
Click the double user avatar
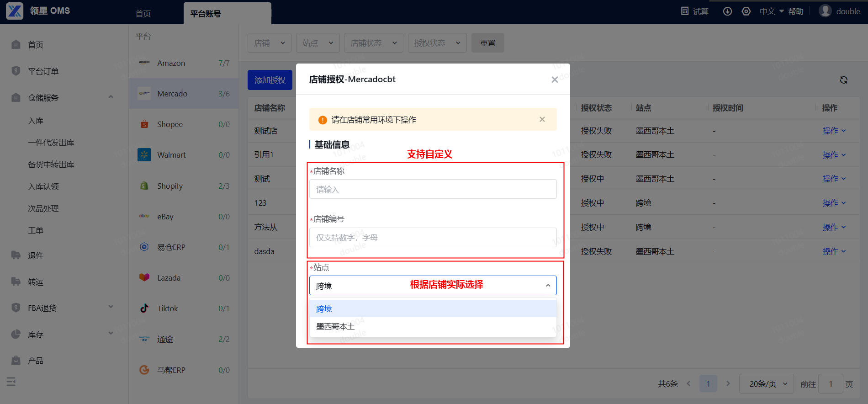pyautogui.click(x=825, y=11)
